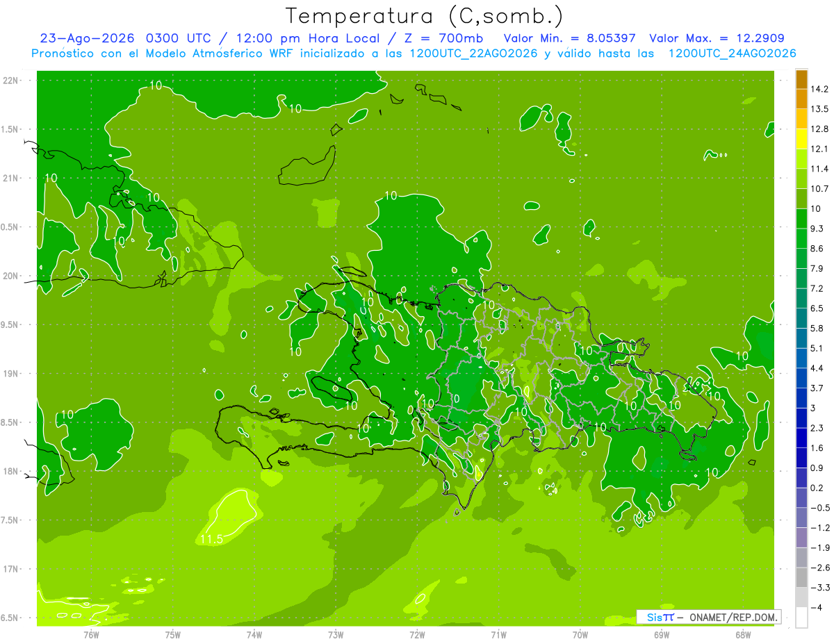Click the "Valor Max. = 12.2909" value
Viewport: 834px width, 644px height.
(717, 38)
